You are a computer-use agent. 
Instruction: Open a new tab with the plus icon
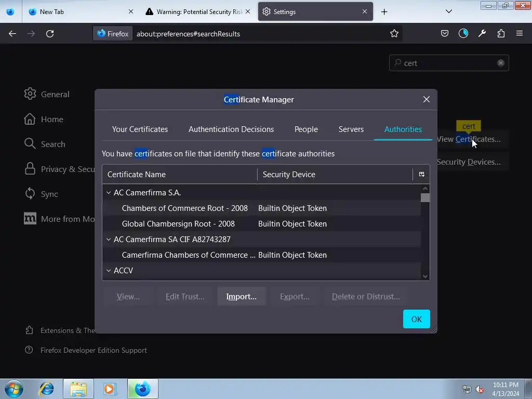[x=384, y=12]
